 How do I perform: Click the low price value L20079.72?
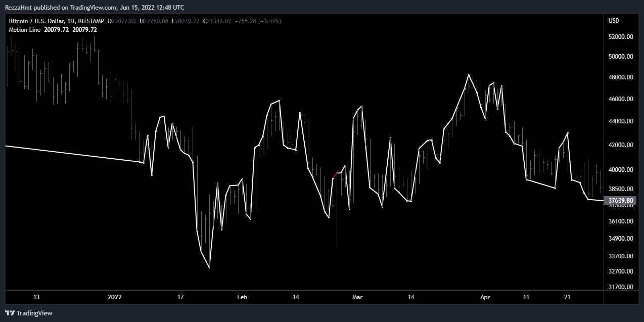[x=186, y=21]
